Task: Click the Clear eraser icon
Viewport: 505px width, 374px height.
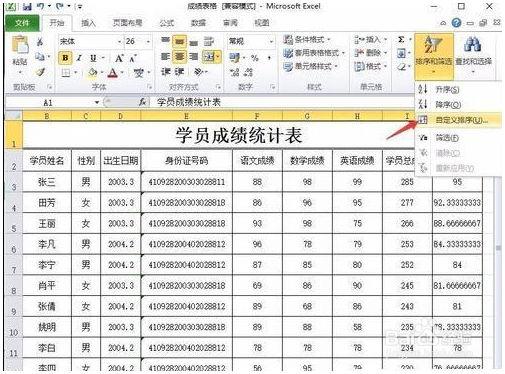Action: coord(401,67)
